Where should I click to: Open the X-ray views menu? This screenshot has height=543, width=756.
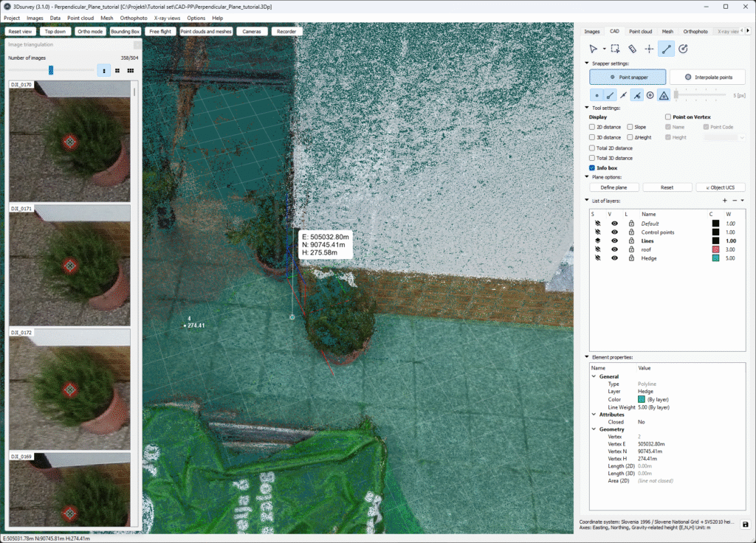pyautogui.click(x=167, y=18)
